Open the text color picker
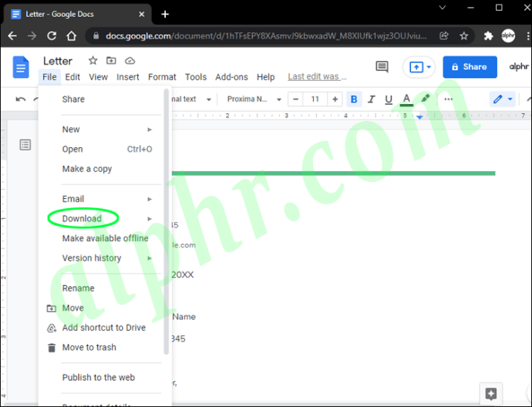The height and width of the screenshot is (407, 532). click(x=406, y=99)
